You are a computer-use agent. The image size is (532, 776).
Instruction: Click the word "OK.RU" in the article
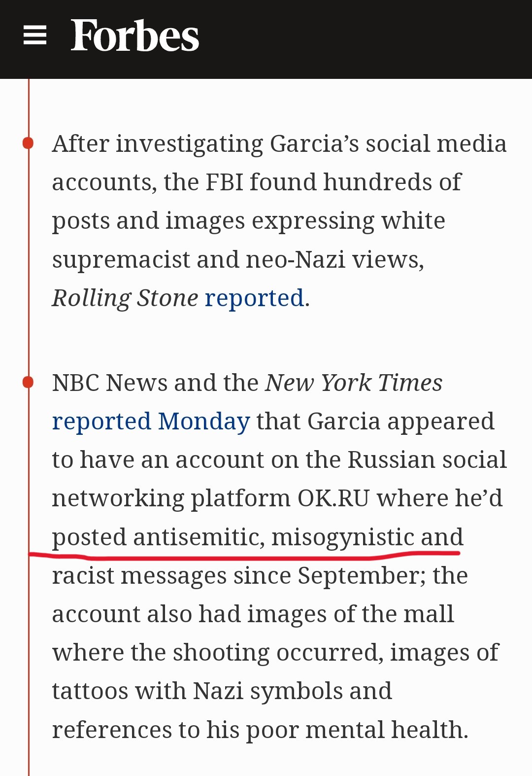coord(333,498)
